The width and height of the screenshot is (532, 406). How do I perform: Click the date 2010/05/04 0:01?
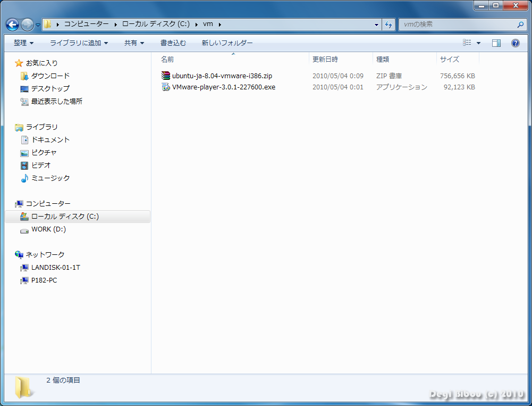click(338, 87)
